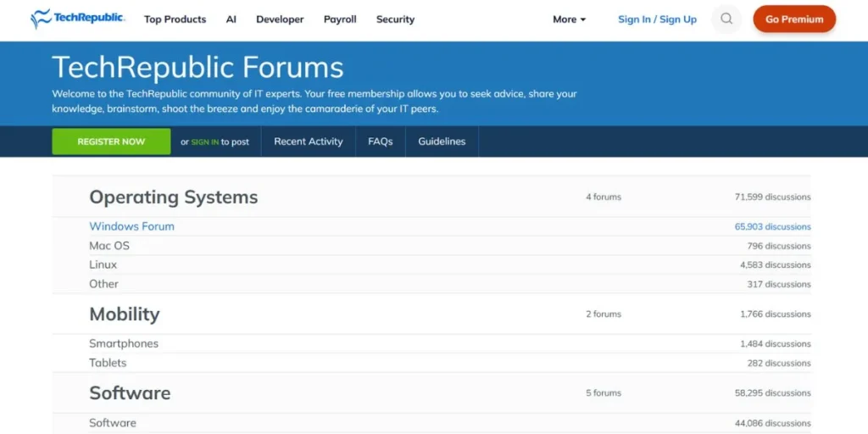Open the Guidelines tab
868x434 pixels.
coord(442,142)
